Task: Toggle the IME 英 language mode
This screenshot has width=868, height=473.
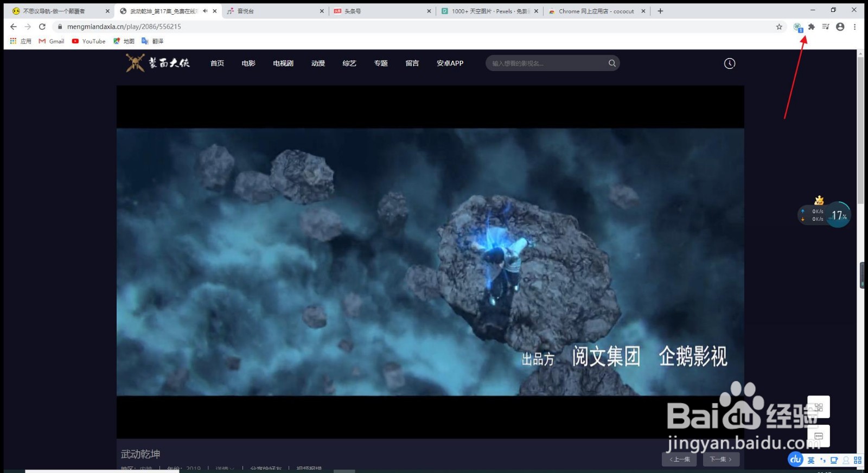Action: click(811, 461)
